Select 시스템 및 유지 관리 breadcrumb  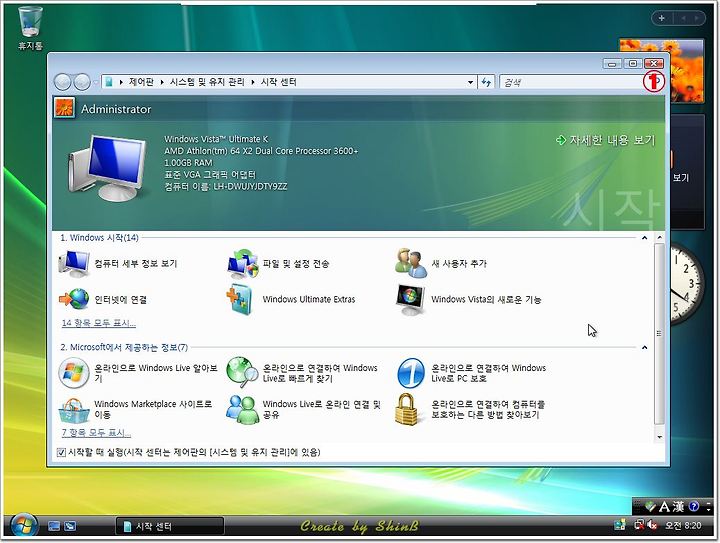(207, 82)
